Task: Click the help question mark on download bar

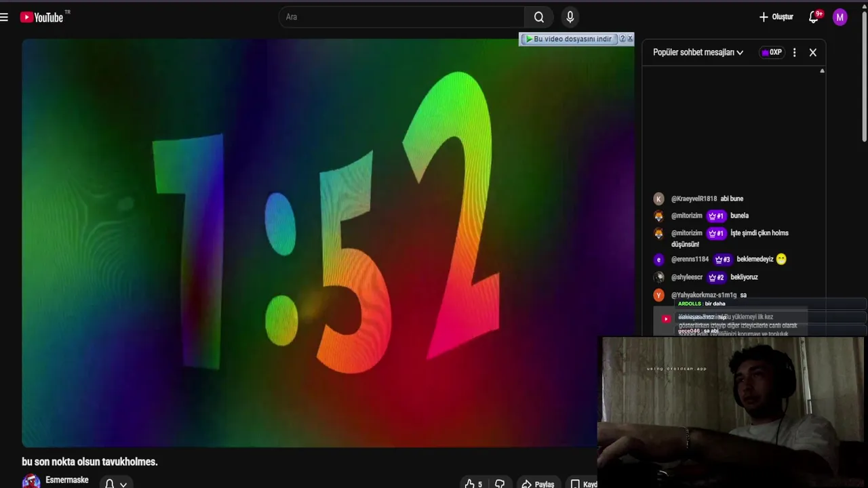Action: 623,39
